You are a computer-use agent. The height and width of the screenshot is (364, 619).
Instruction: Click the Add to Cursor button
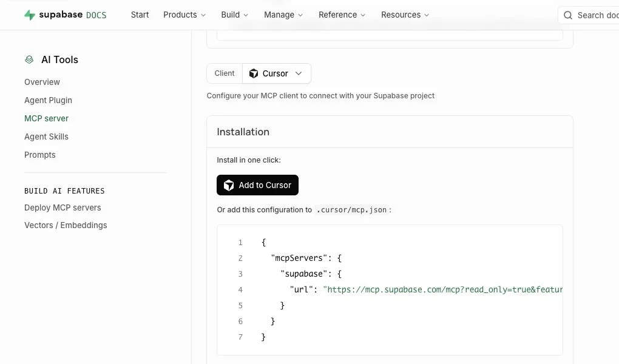(x=257, y=185)
